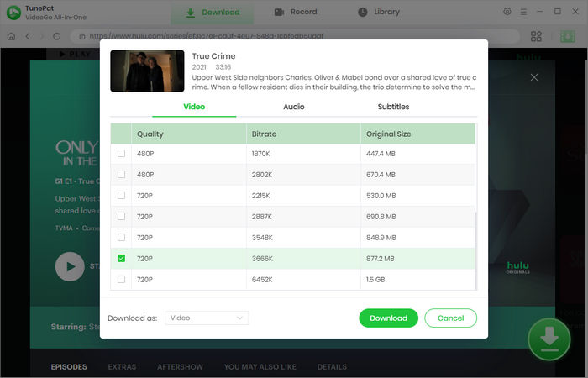This screenshot has width=588, height=378.
Task: Switch to the Audio tab
Action: (293, 107)
